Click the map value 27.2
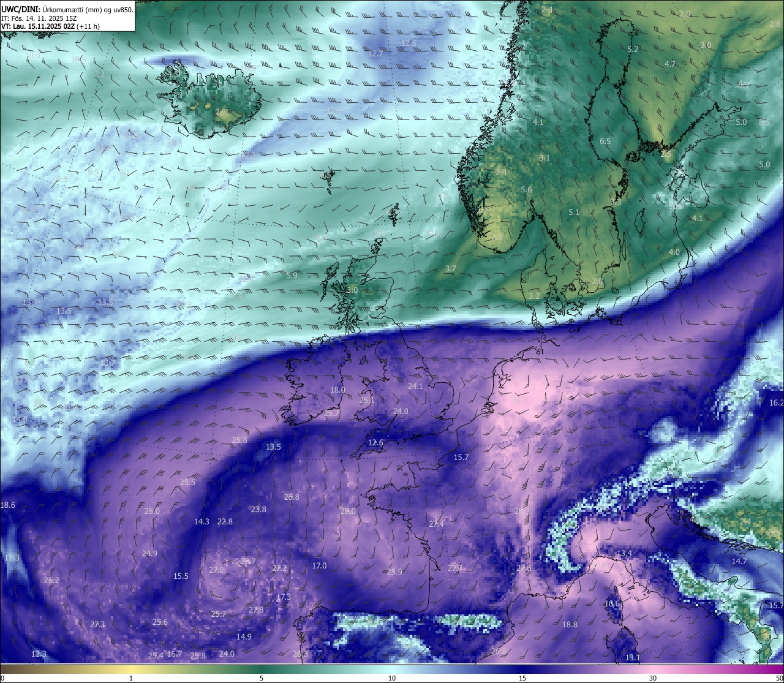 pyautogui.click(x=279, y=568)
